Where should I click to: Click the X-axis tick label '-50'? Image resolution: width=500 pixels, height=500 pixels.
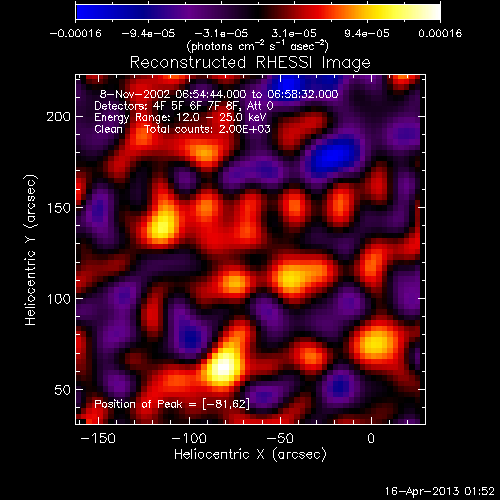pyautogui.click(x=280, y=438)
